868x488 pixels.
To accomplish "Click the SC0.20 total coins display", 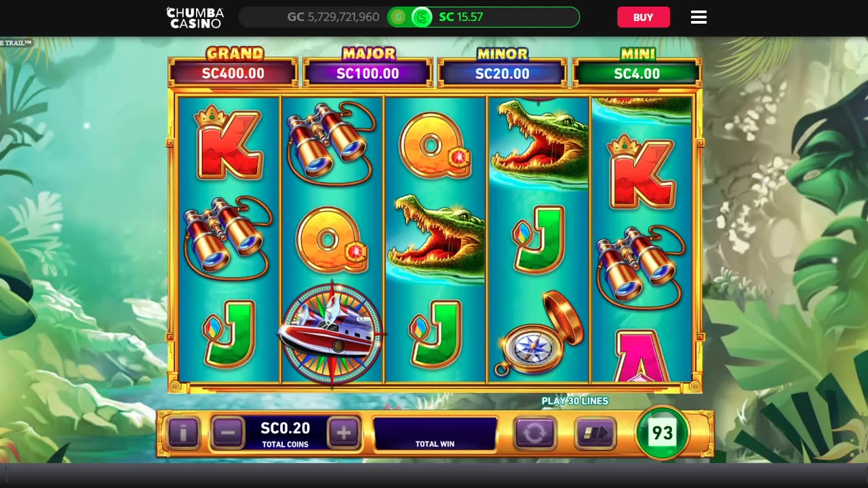I will (285, 434).
